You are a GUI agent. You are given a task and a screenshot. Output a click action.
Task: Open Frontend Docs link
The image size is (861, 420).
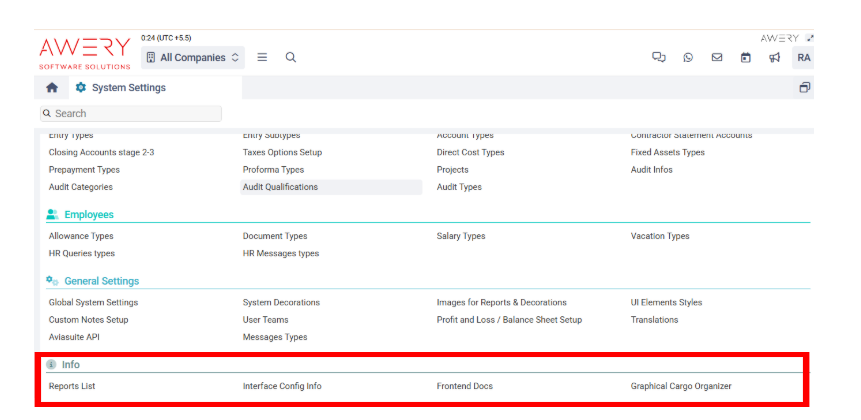point(464,386)
